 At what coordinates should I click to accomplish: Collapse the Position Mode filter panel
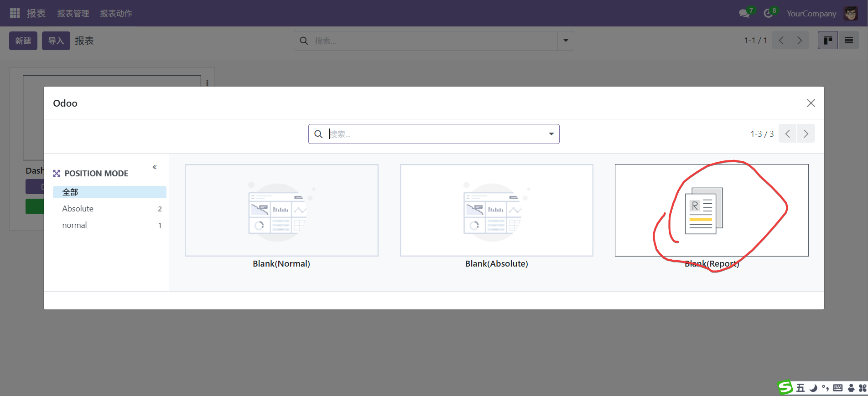tap(155, 167)
